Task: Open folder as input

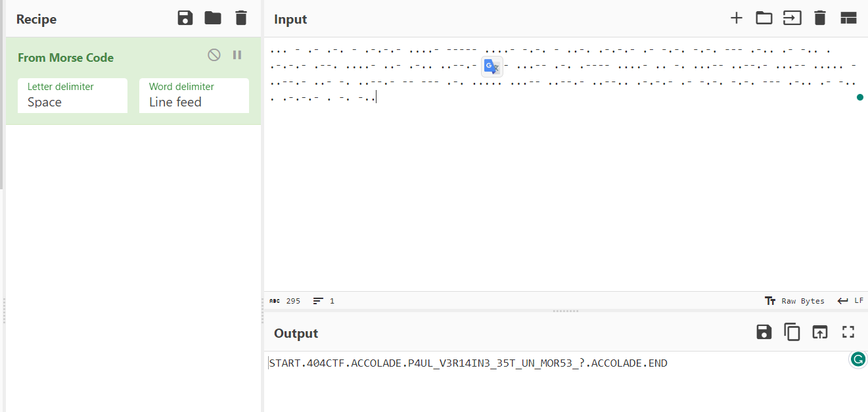Action: coord(764,18)
